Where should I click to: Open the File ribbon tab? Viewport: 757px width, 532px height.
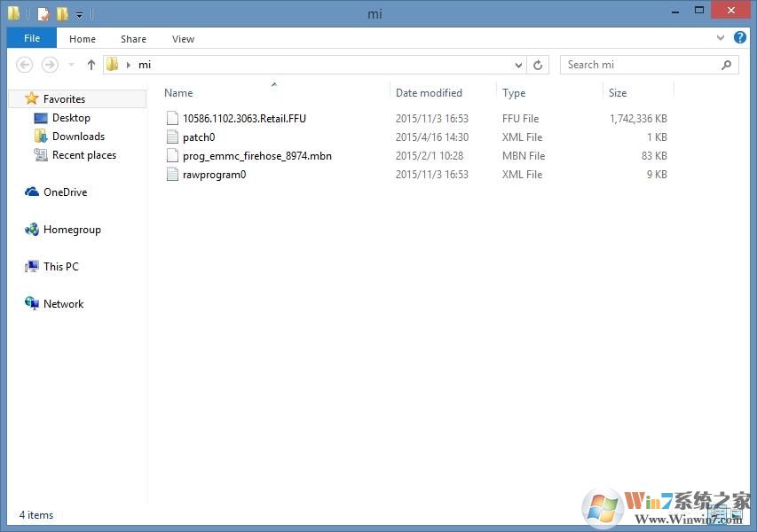(x=32, y=38)
